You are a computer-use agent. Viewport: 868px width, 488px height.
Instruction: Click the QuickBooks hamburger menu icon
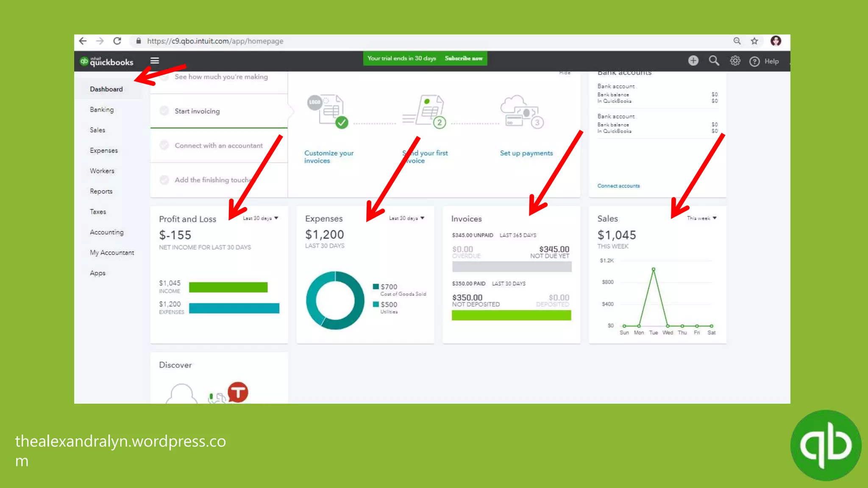click(x=155, y=61)
